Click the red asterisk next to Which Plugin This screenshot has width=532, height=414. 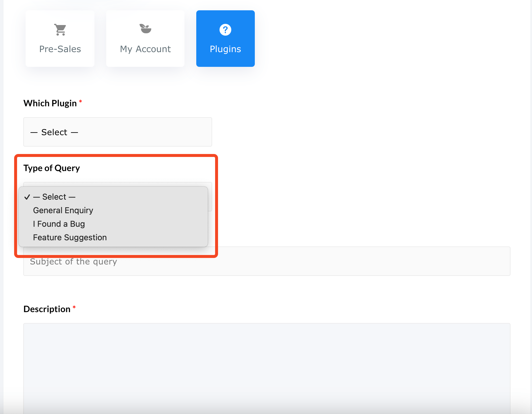coord(80,102)
